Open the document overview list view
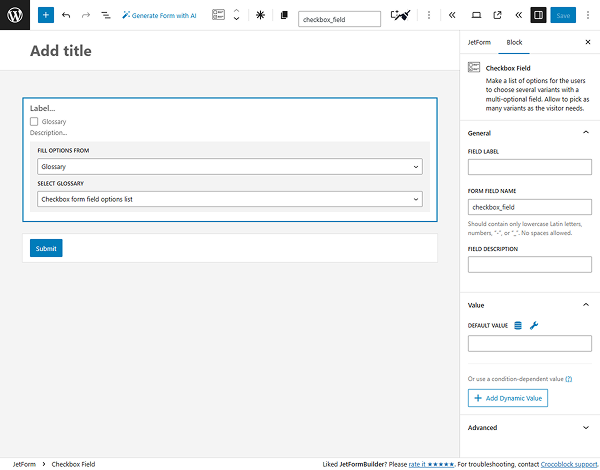 click(x=106, y=15)
